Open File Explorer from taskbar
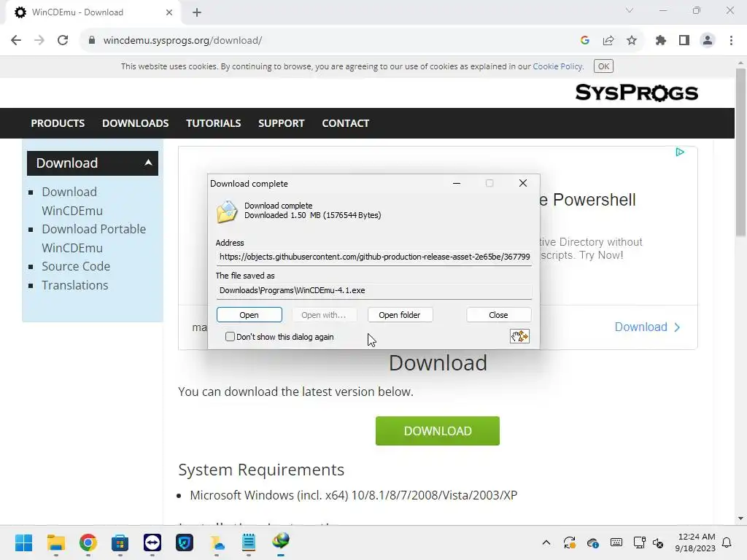The height and width of the screenshot is (560, 747). pyautogui.click(x=55, y=542)
